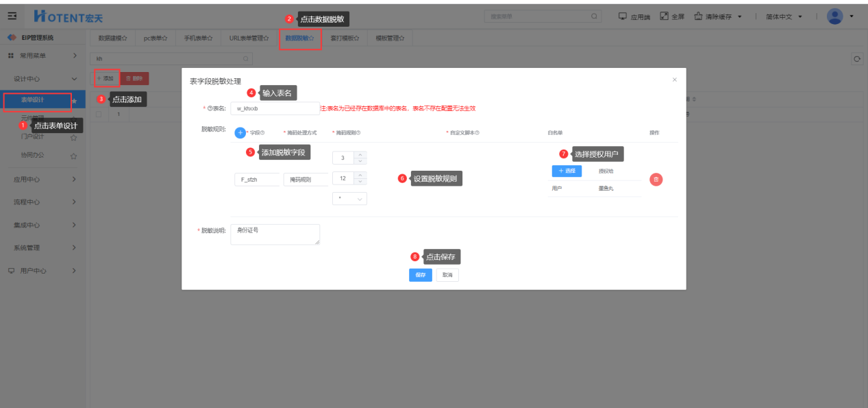868x408 pixels.
Task: Click the sort arrows in the table header
Action: tap(695, 100)
